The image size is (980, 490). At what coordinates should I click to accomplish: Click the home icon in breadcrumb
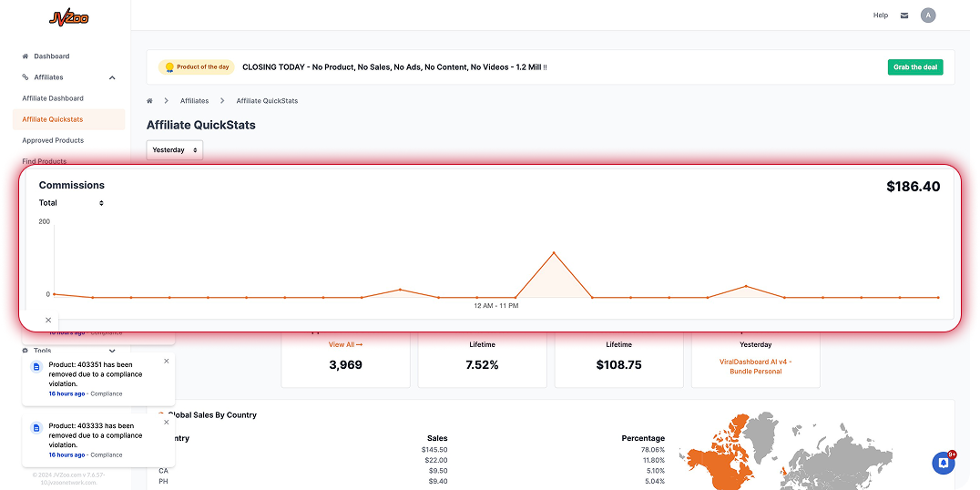pyautogui.click(x=149, y=100)
